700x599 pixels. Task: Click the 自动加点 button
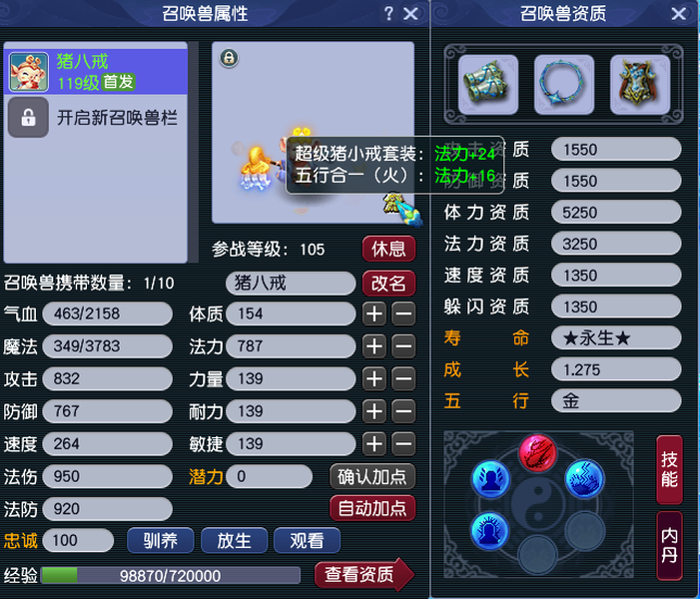click(x=372, y=508)
